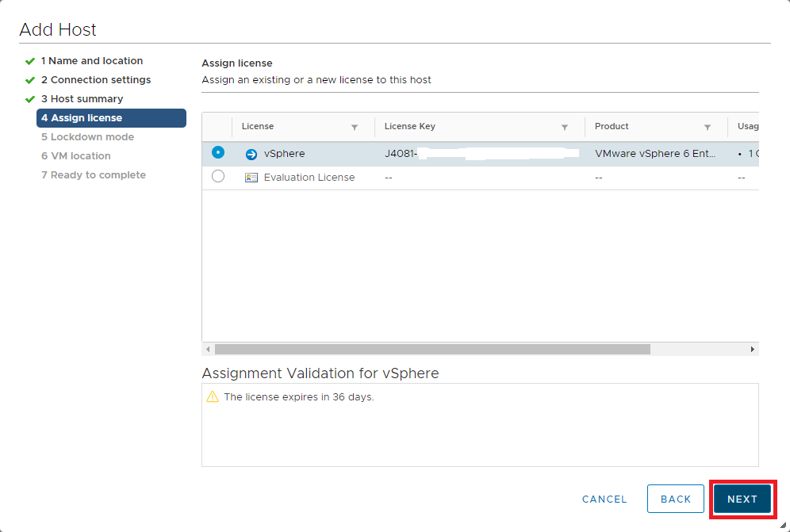This screenshot has height=532, width=790.
Task: Go to step 2 Connection settings
Action: (x=95, y=80)
